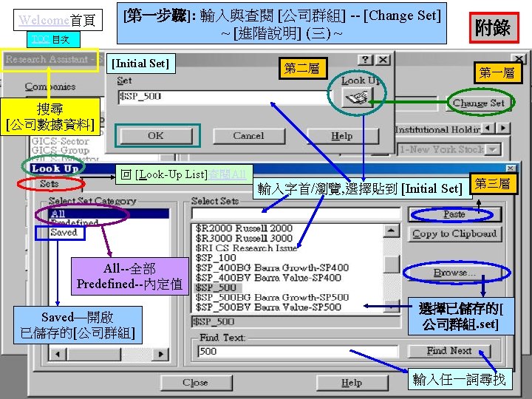Select the Institutional Holdings tab

pos(438,129)
